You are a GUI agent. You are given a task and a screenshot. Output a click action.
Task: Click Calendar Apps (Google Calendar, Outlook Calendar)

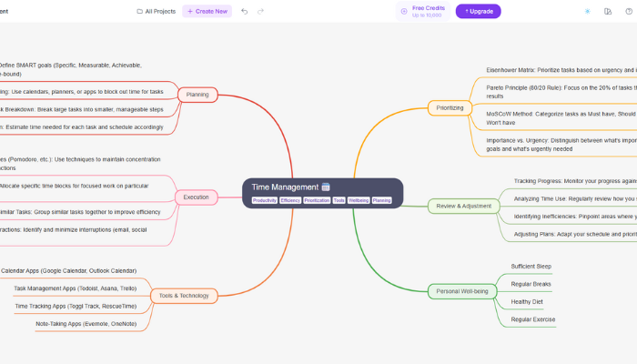point(68,270)
